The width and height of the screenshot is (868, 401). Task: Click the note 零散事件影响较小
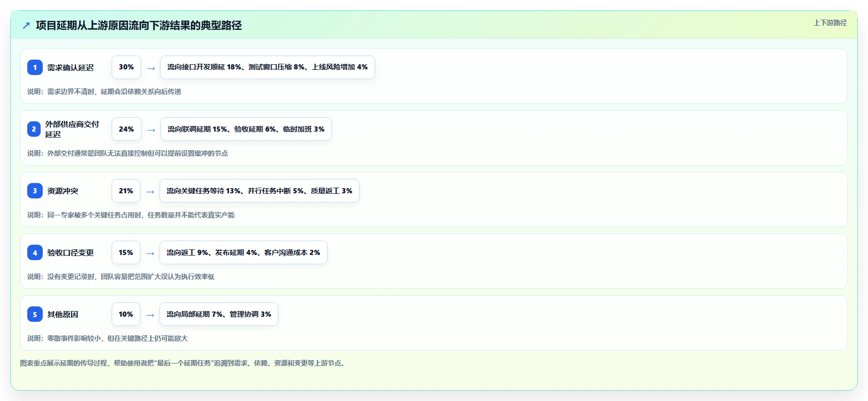(x=108, y=338)
